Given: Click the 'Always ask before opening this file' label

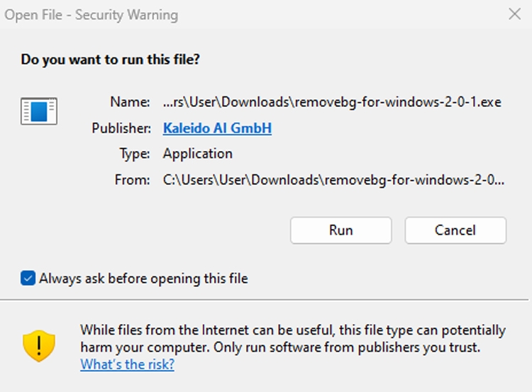Looking at the screenshot, I should 143,279.
